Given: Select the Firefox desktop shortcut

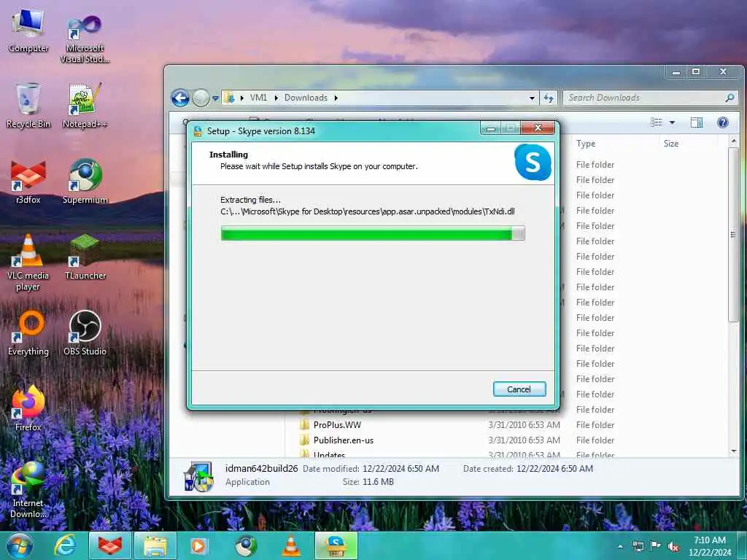Looking at the screenshot, I should tap(28, 408).
